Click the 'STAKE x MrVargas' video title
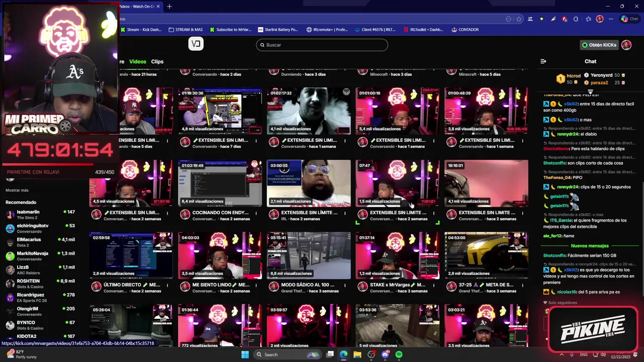The image size is (644, 362). coord(398,285)
